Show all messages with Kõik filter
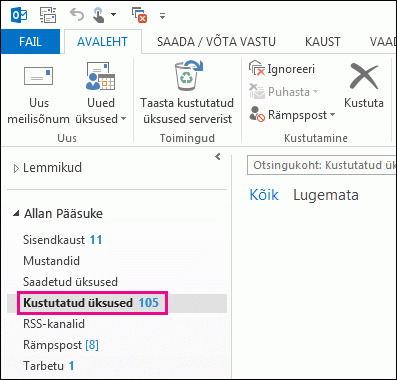The image size is (397, 380). coord(264,195)
